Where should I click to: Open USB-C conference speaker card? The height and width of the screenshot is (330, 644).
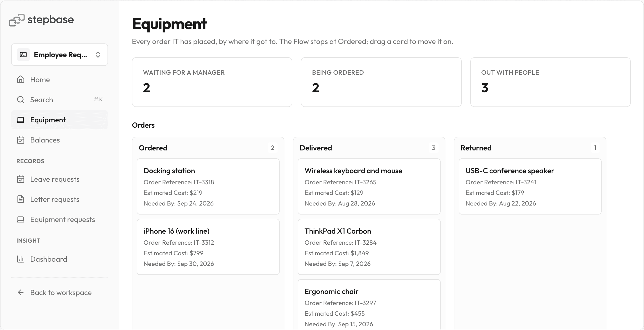tap(530, 186)
